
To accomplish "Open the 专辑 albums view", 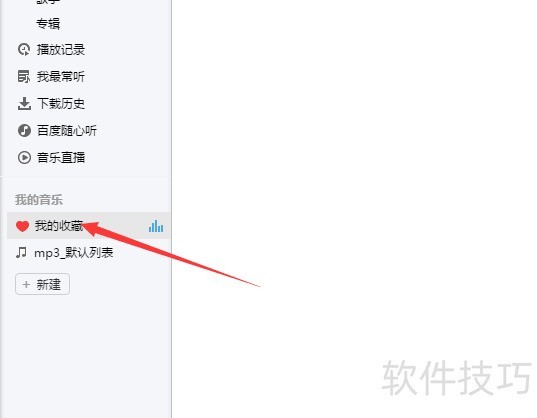I will pos(48,24).
